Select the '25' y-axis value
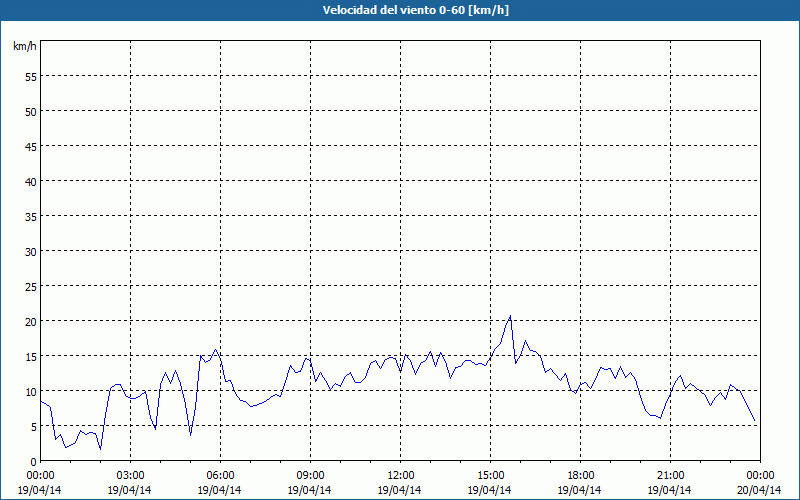The image size is (800, 500). (31, 286)
